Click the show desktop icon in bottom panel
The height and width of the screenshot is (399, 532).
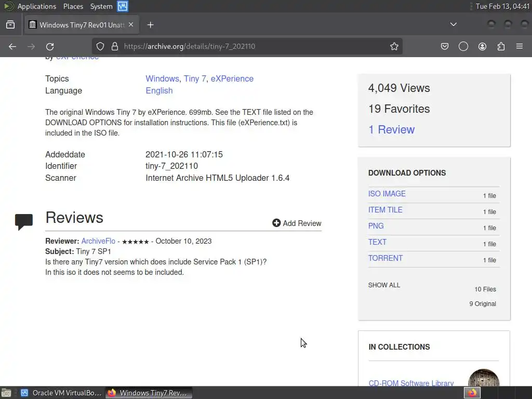pos(6,393)
